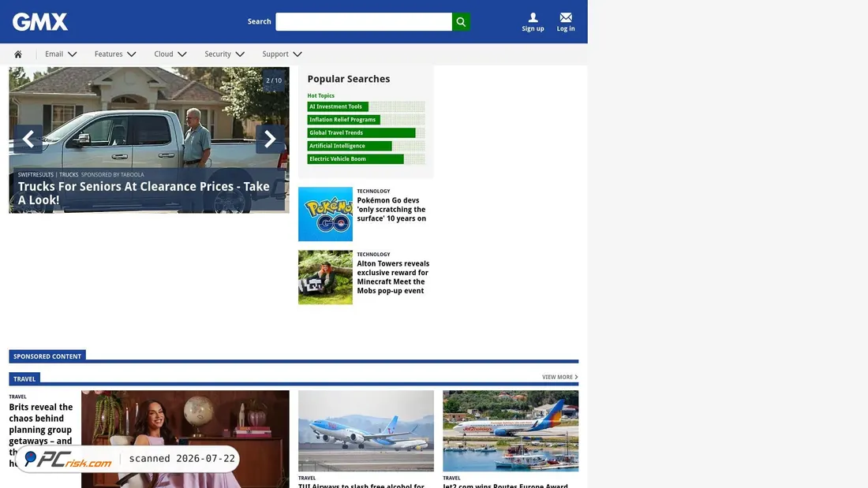Click the 2 / 10 slide counter
Screen dimensions: 868x488
[x=274, y=80]
